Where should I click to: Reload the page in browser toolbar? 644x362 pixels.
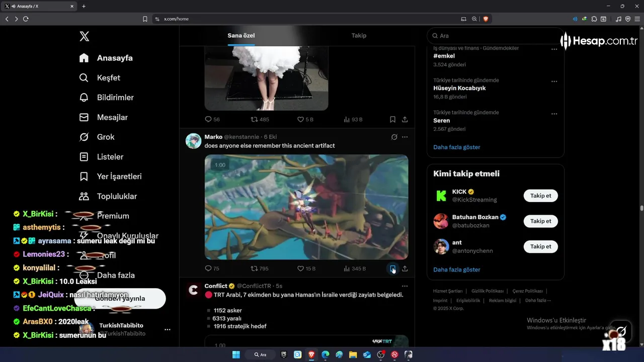26,19
